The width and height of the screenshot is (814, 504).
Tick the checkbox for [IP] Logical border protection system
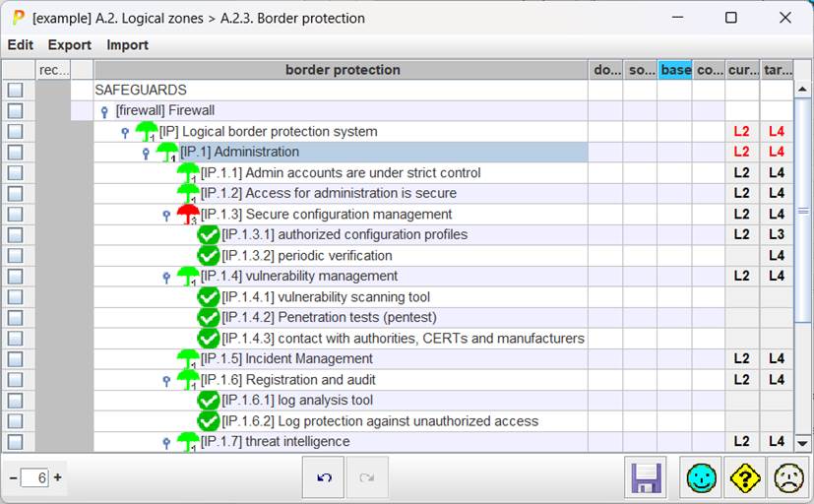pos(16,131)
